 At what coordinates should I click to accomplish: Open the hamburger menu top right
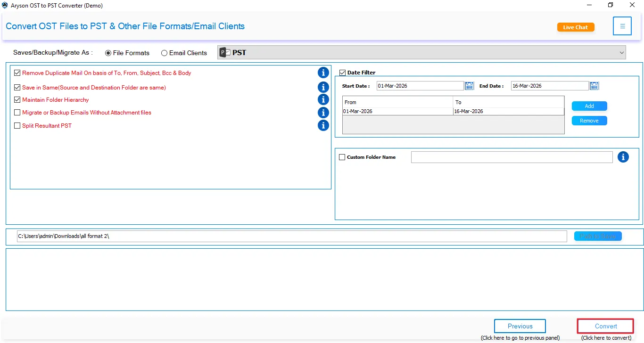click(622, 26)
